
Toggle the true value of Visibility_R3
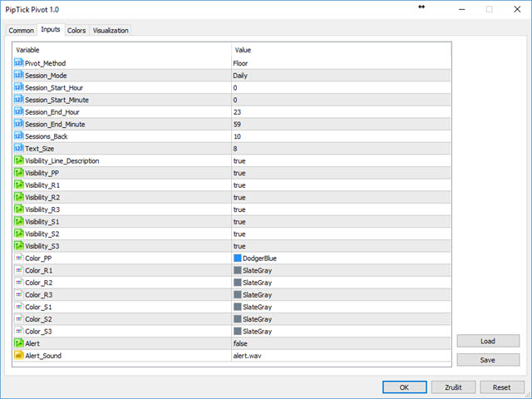[239, 209]
